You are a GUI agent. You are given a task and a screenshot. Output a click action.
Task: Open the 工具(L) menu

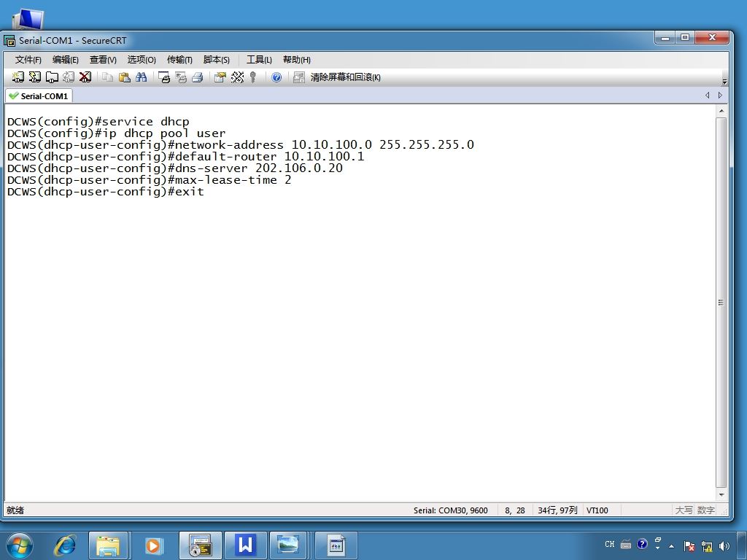pyautogui.click(x=259, y=60)
